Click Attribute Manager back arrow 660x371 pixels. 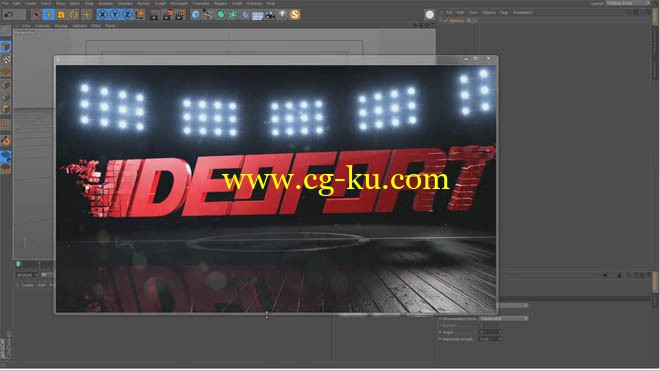[605, 275]
